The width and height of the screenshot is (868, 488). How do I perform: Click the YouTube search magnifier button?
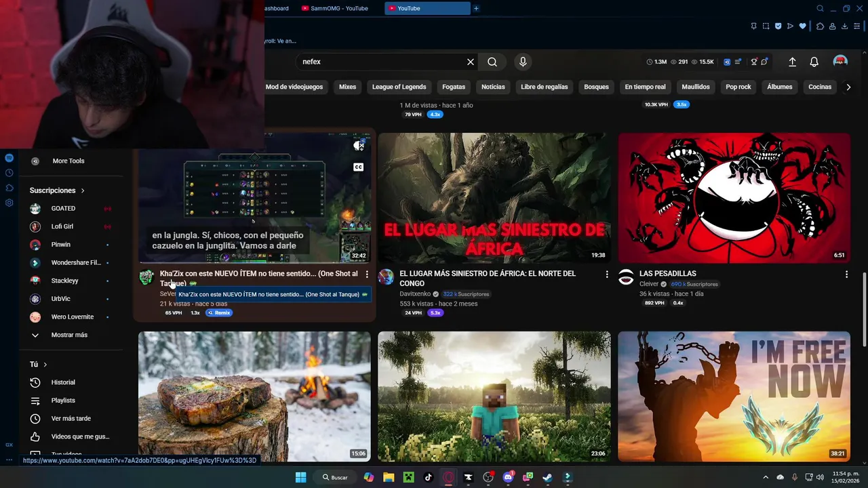click(x=492, y=62)
